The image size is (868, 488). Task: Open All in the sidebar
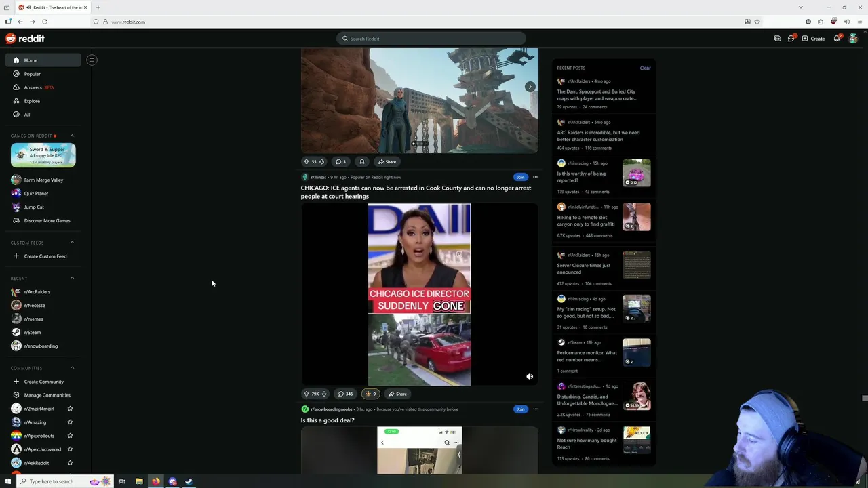(x=43, y=115)
